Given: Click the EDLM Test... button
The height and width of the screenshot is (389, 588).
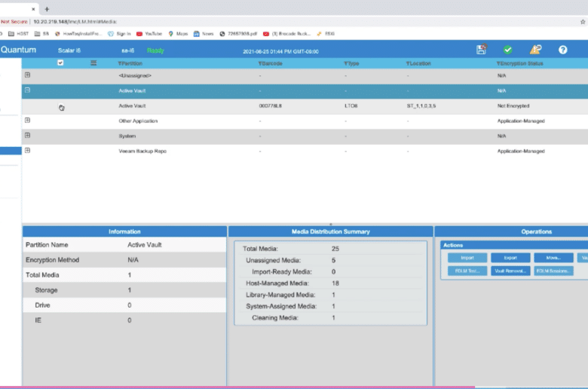Looking at the screenshot, I should (x=467, y=271).
